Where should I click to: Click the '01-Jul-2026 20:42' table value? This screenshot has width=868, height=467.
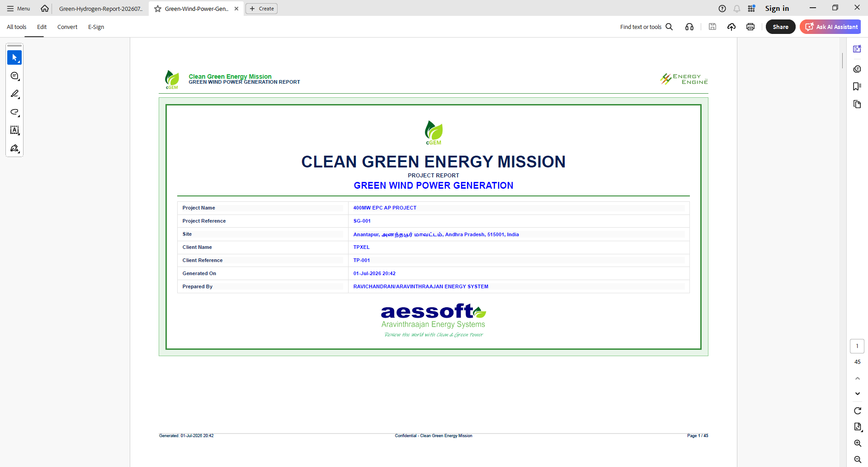coord(374,274)
